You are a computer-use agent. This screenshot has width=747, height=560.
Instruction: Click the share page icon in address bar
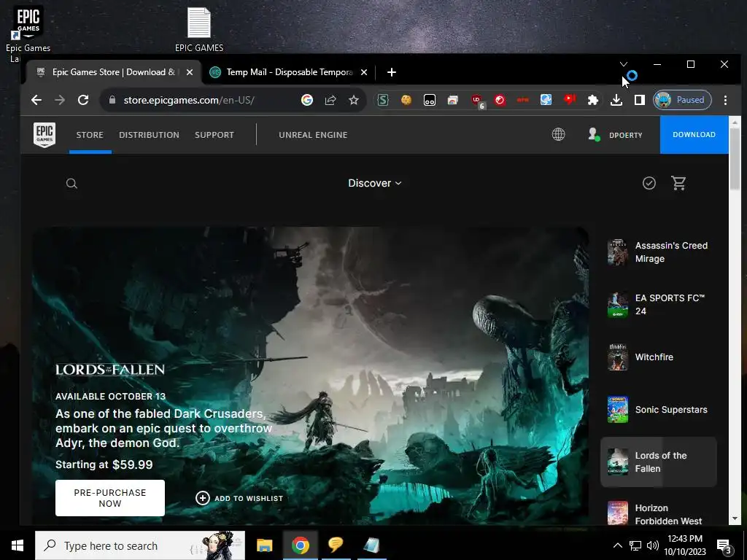[330, 100]
